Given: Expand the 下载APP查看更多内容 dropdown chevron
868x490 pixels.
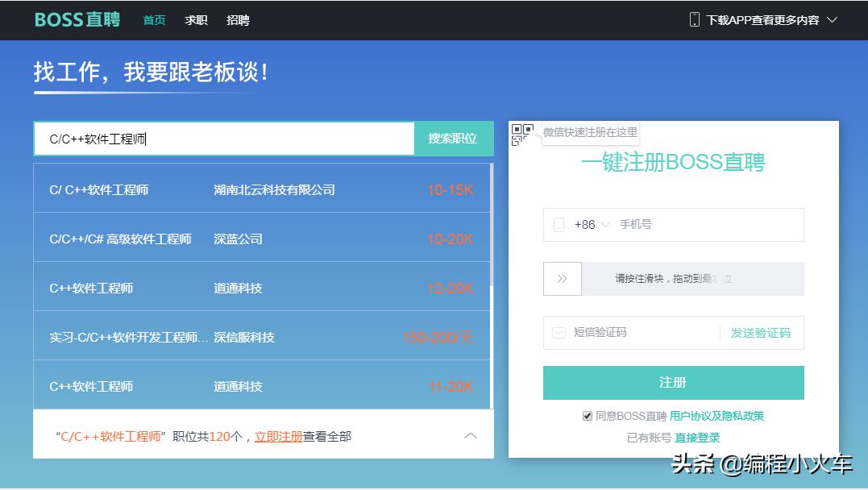Looking at the screenshot, I should click(x=833, y=19).
